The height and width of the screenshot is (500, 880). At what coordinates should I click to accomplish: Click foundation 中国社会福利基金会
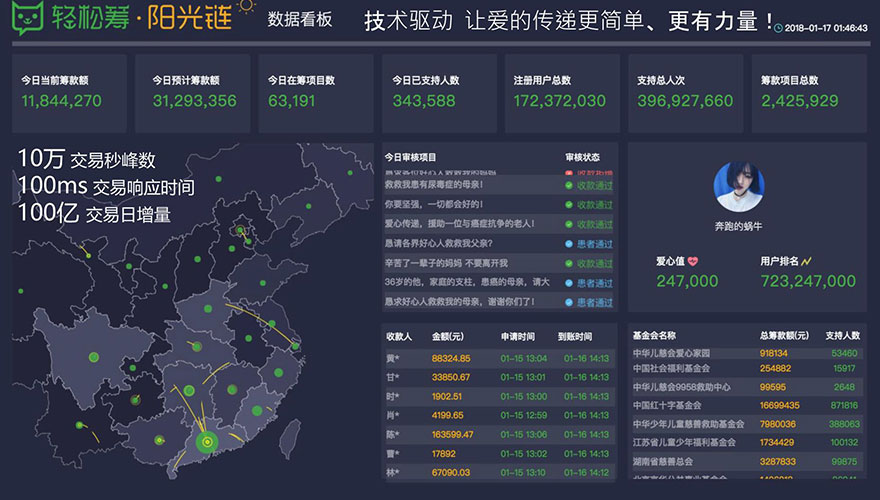click(x=671, y=368)
